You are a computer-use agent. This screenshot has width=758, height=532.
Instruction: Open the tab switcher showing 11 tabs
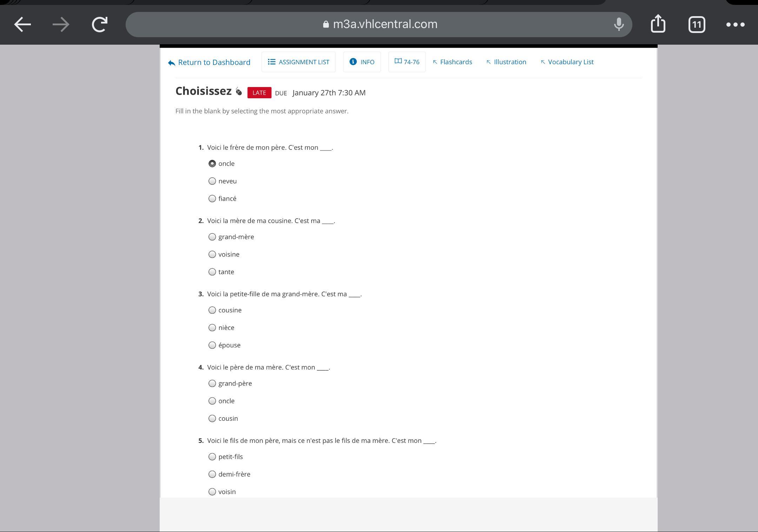click(x=697, y=25)
